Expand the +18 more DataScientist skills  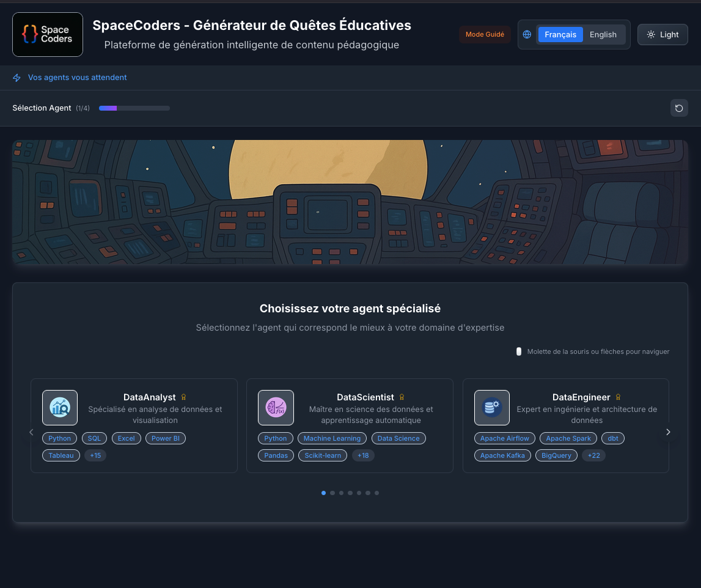tap(363, 455)
